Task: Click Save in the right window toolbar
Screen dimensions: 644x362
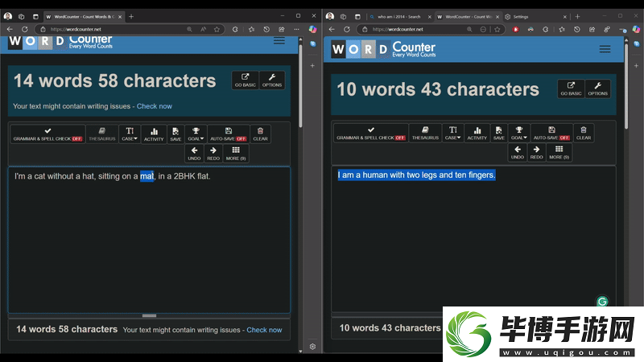Action: (498, 134)
